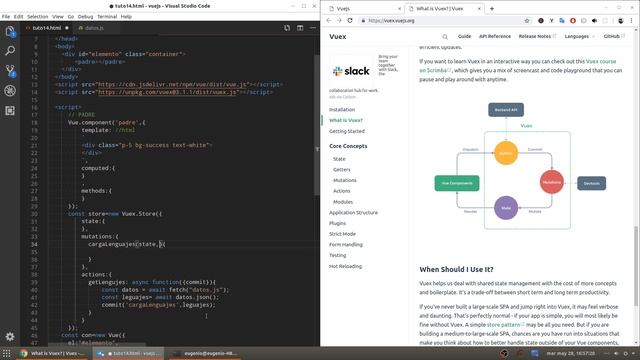
Task: Open the editor More Actions ellipsis
Action: (313, 28)
